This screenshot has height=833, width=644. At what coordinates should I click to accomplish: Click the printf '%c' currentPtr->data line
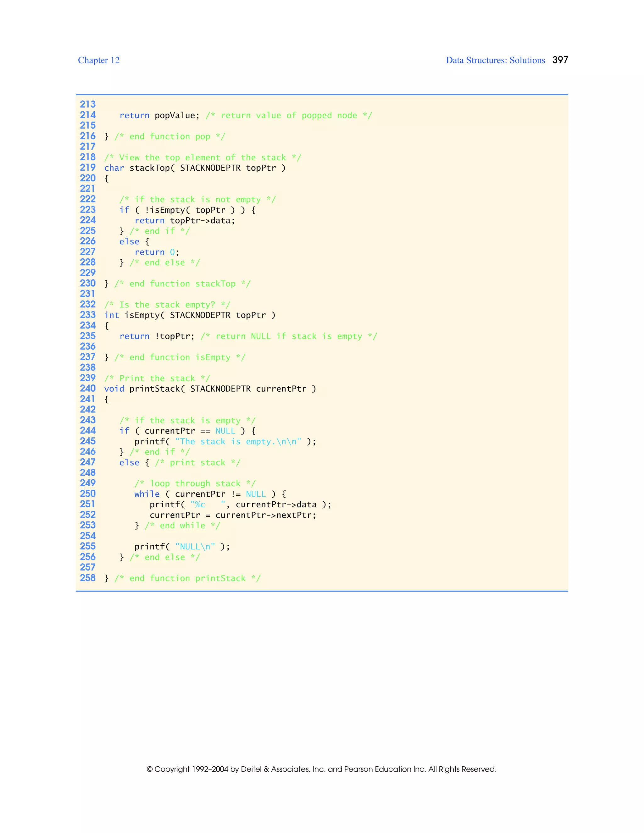tap(240, 505)
